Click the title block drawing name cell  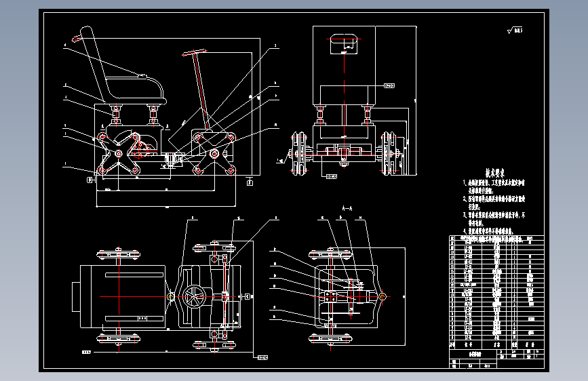click(x=473, y=354)
